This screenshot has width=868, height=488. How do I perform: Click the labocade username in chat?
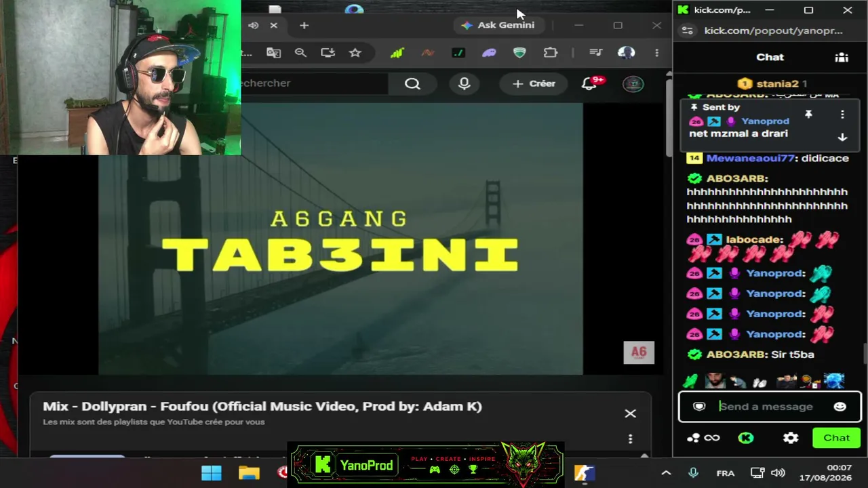(755, 239)
